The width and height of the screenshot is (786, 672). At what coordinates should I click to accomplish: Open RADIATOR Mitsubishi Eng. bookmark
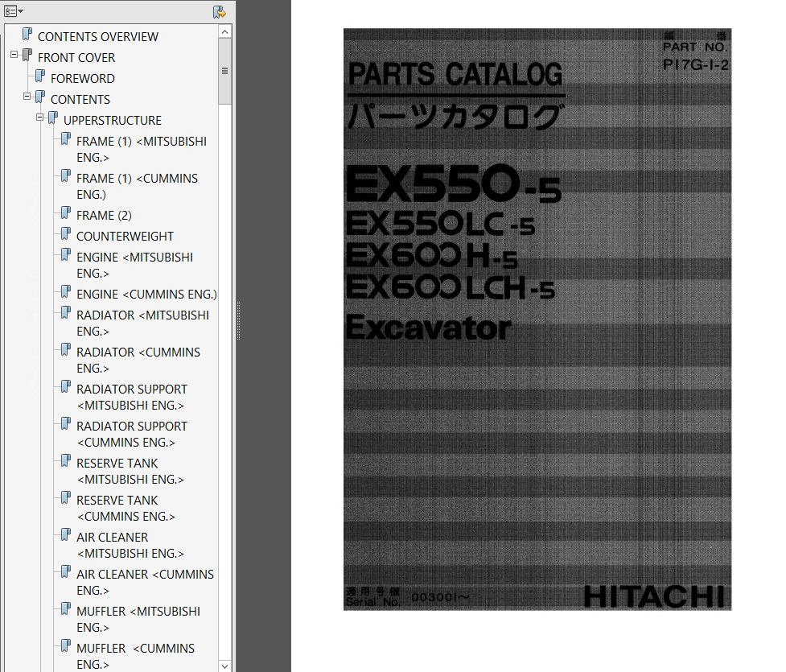click(x=142, y=324)
